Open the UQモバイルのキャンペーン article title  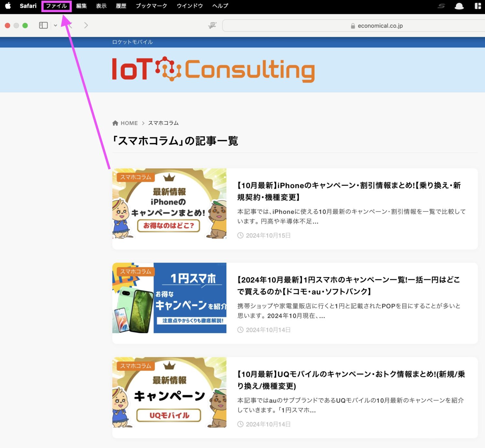(x=351, y=380)
